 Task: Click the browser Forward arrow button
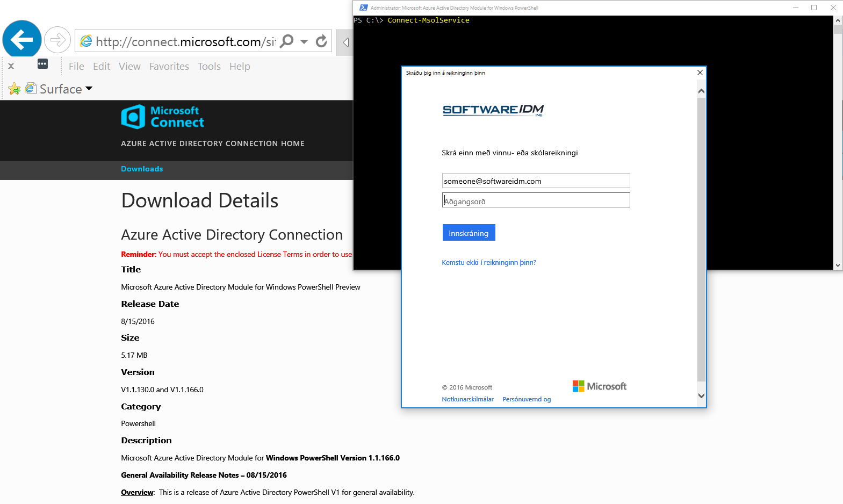point(57,40)
